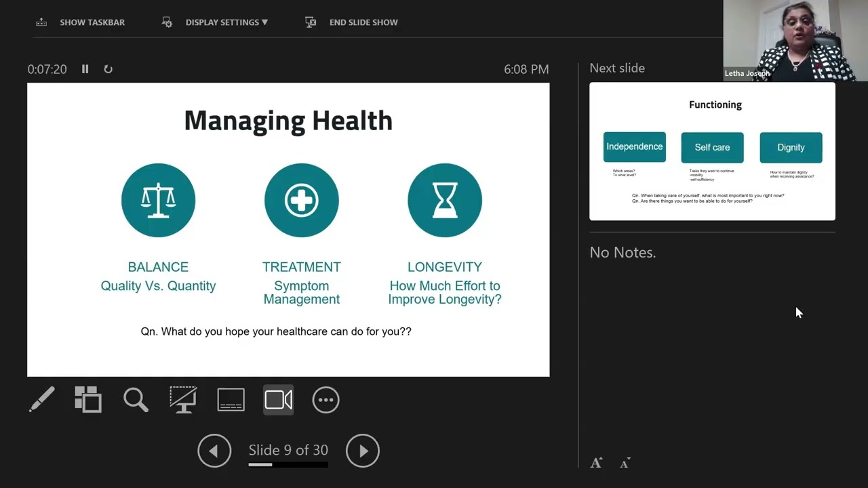The width and height of the screenshot is (868, 488).
Task: Pause the presentation timer
Action: click(x=85, y=69)
